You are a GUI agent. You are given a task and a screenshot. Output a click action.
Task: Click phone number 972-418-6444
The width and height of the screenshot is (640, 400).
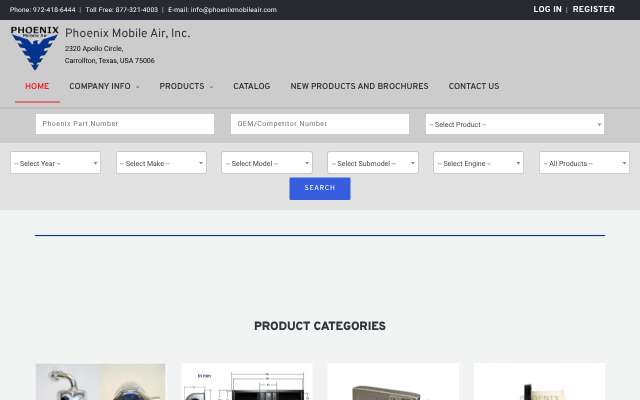tap(53, 10)
